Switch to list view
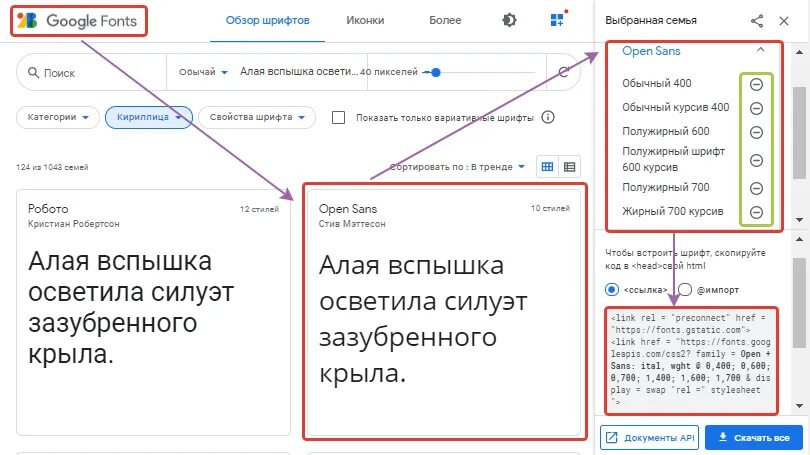The width and height of the screenshot is (810, 455). click(569, 167)
